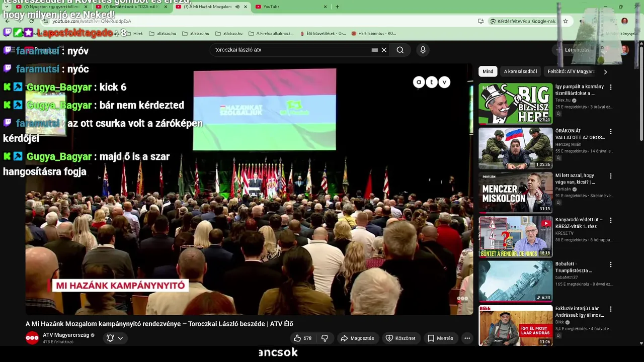Select the 'Feltöltő: ATV Magyar' filter chip
This screenshot has width=644, height=362.
point(571,71)
